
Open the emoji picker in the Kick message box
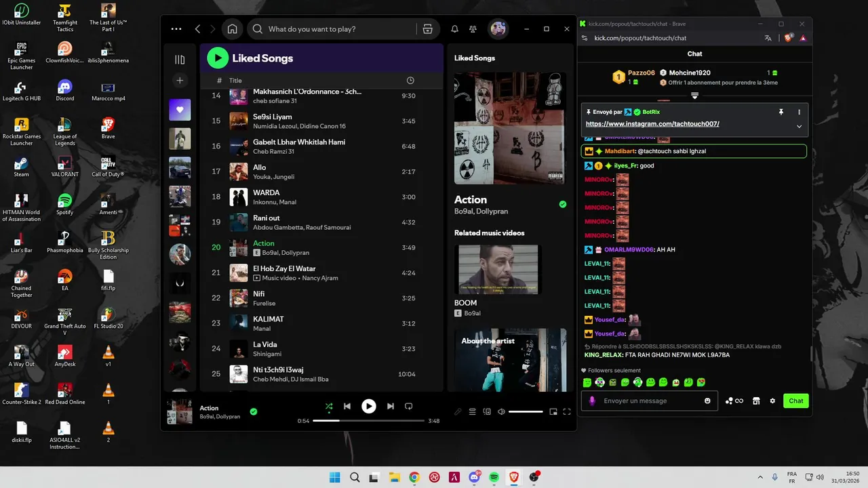tap(707, 401)
